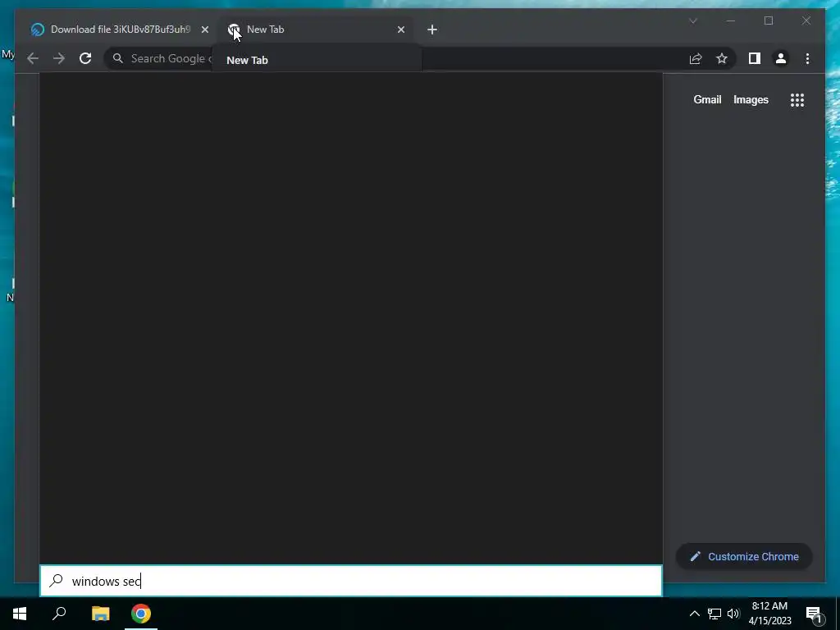The height and width of the screenshot is (630, 840).
Task: Minimize the Chrome window
Action: coord(731,21)
